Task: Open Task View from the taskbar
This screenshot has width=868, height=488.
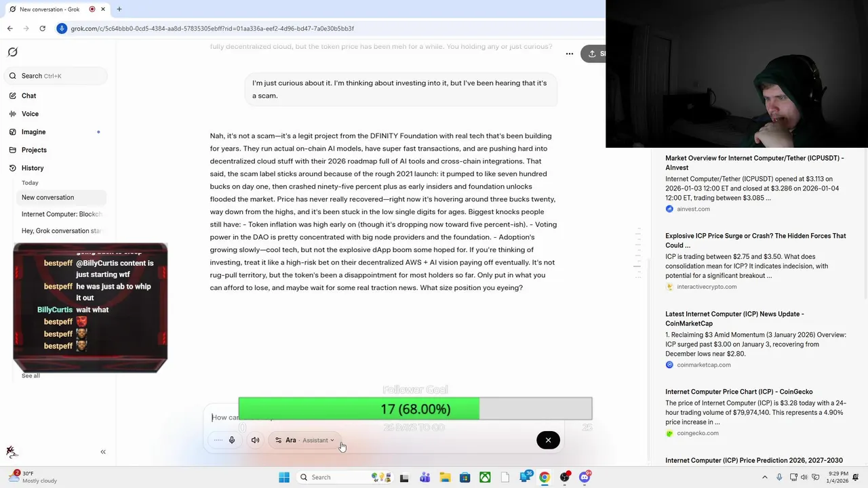Action: [x=404, y=477]
